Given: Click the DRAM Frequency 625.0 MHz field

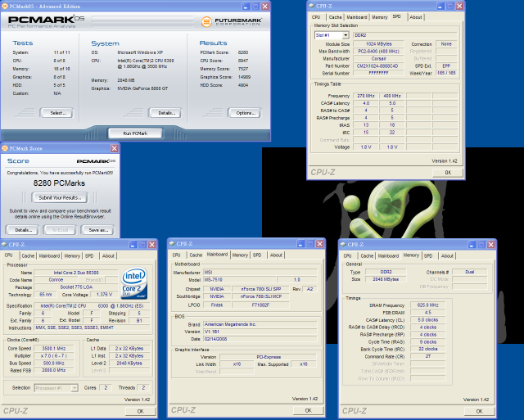Looking at the screenshot, I should (x=427, y=305).
